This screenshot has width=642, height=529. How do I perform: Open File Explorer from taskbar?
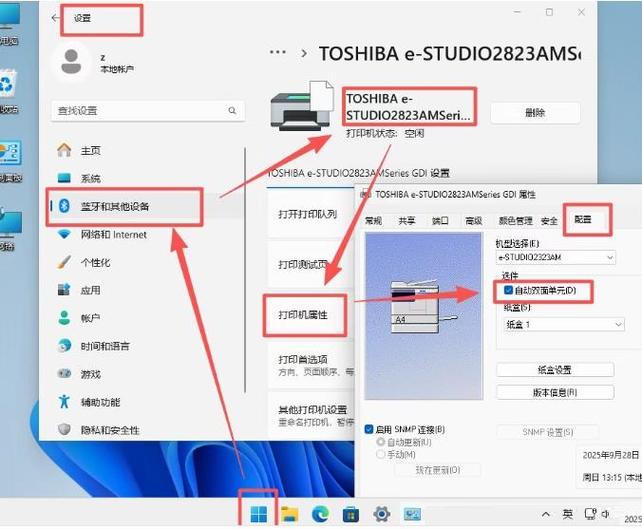(289, 514)
